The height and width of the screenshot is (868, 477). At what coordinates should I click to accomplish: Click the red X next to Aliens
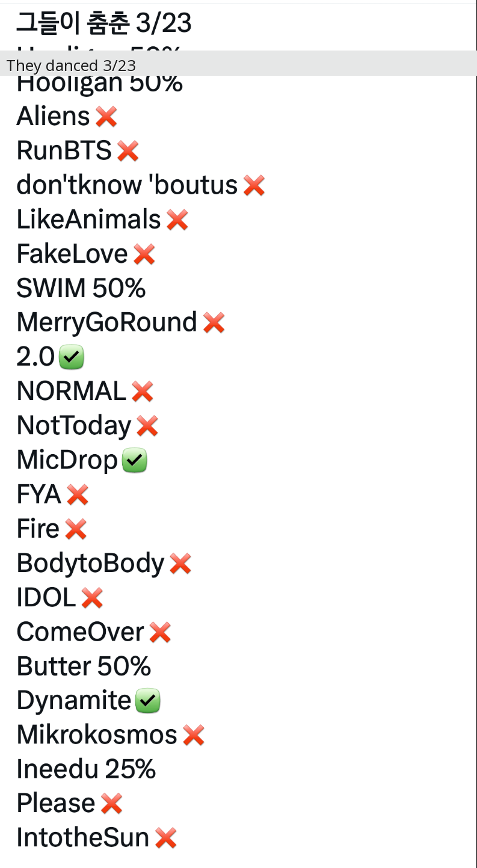(x=106, y=117)
